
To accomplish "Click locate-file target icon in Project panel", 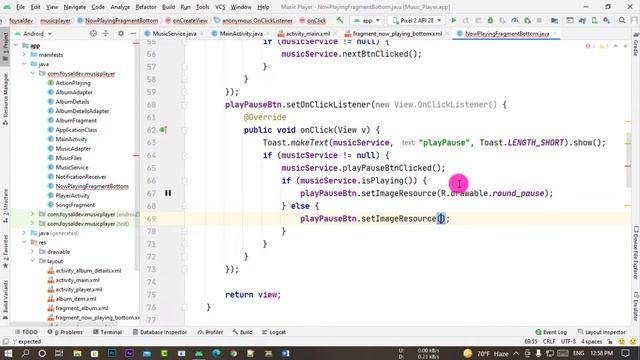I will click(x=93, y=33).
